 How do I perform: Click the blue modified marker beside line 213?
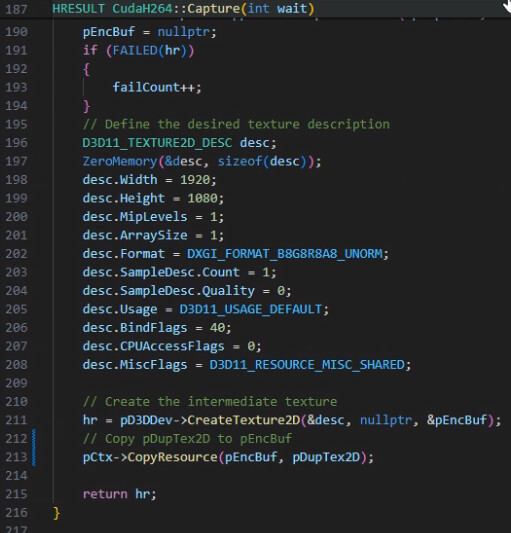click(x=34, y=457)
